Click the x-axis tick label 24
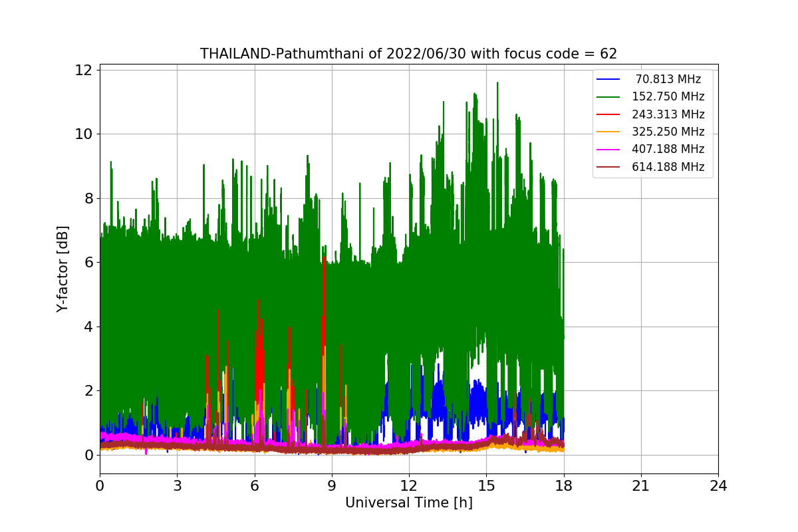The height and width of the screenshot is (532, 798). (x=718, y=486)
